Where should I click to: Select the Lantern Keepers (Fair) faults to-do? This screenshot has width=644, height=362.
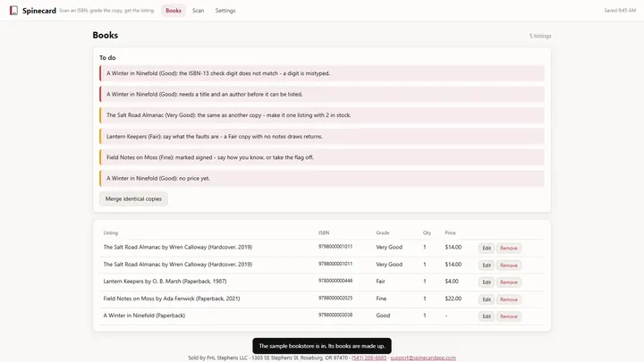coord(322,136)
